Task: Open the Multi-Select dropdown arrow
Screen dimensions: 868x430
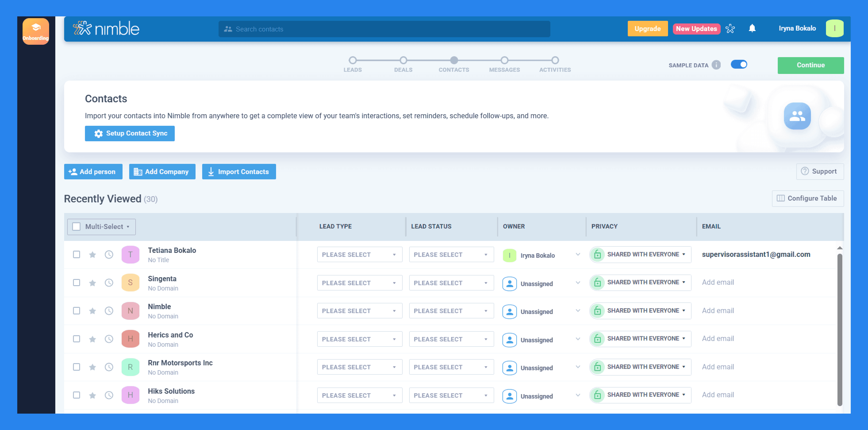Action: click(128, 227)
